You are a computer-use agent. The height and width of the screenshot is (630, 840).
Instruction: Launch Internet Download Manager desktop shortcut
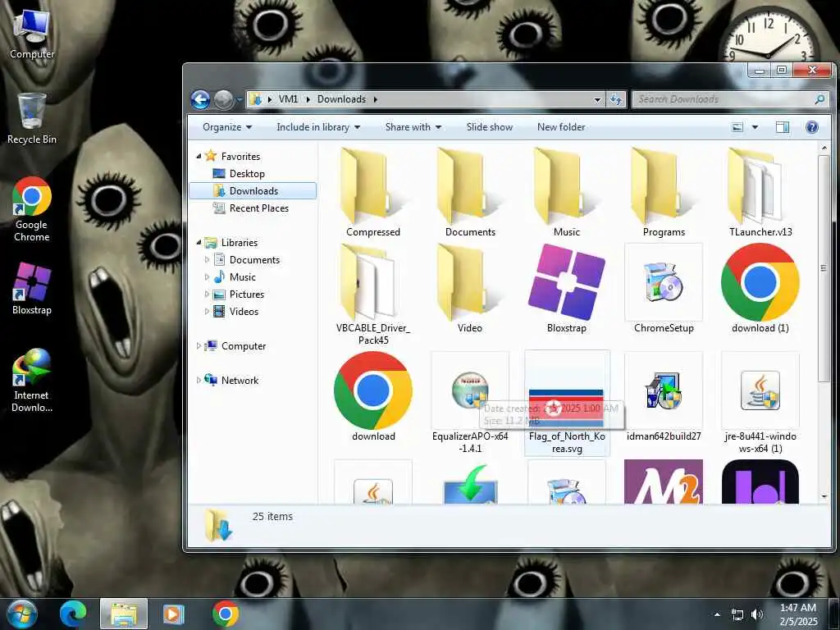point(32,381)
